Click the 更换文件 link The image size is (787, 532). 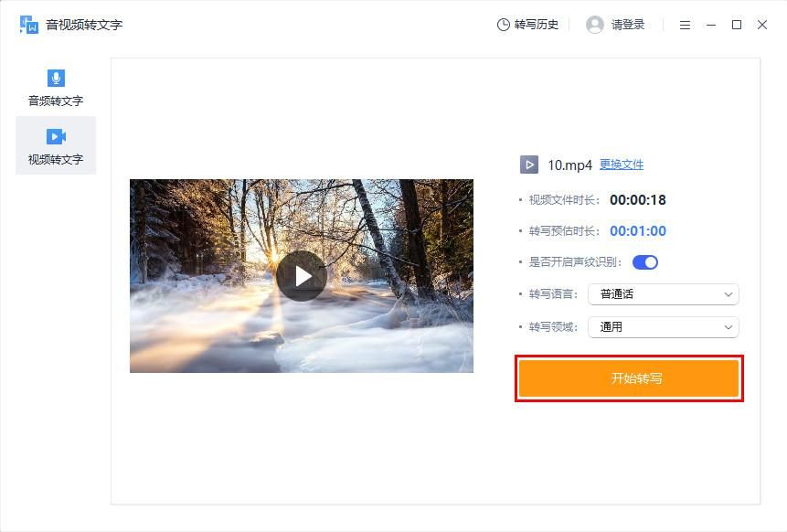tap(622, 165)
